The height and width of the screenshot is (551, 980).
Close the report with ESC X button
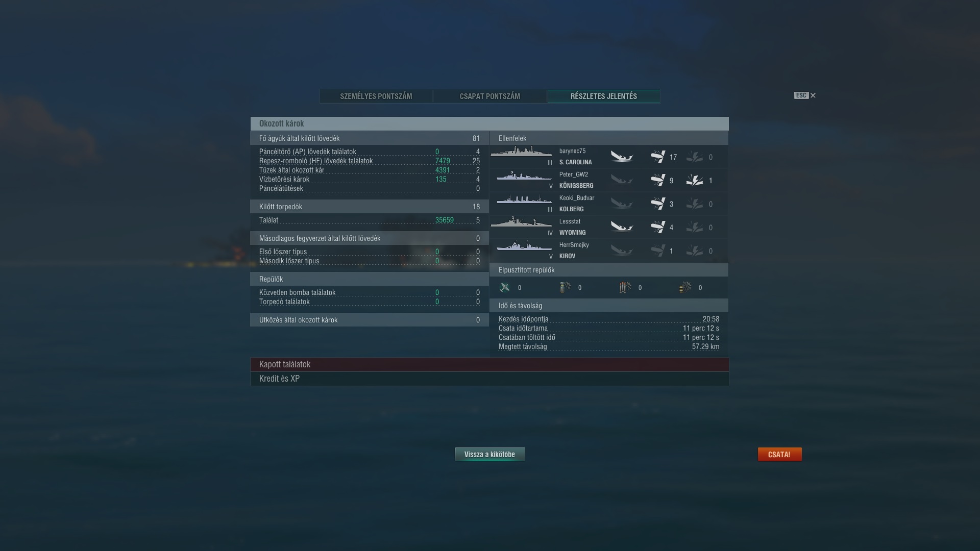(x=805, y=95)
